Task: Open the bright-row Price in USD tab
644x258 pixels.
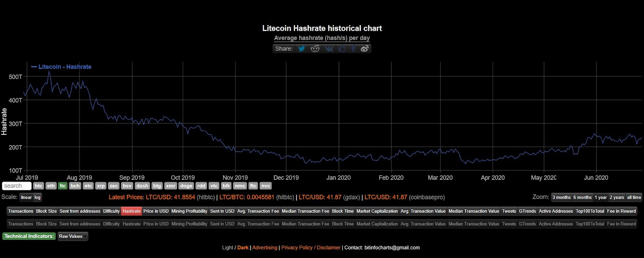Action: pos(156,211)
